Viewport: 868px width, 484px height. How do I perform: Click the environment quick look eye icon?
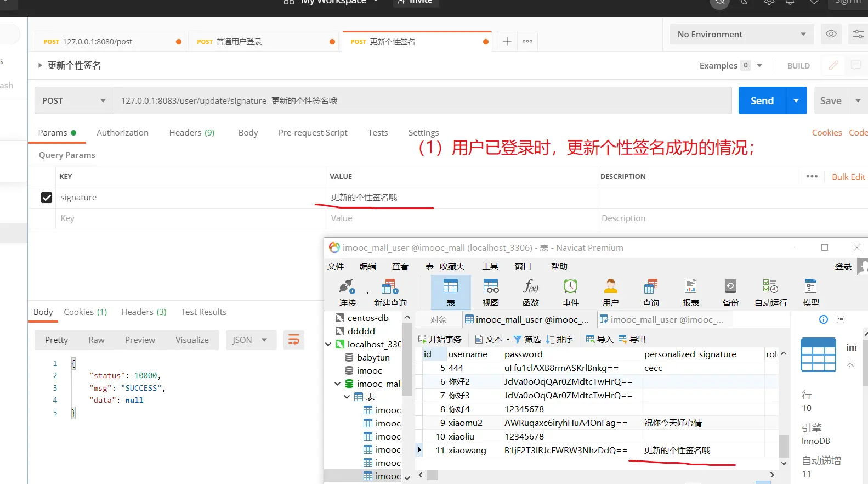pyautogui.click(x=831, y=34)
